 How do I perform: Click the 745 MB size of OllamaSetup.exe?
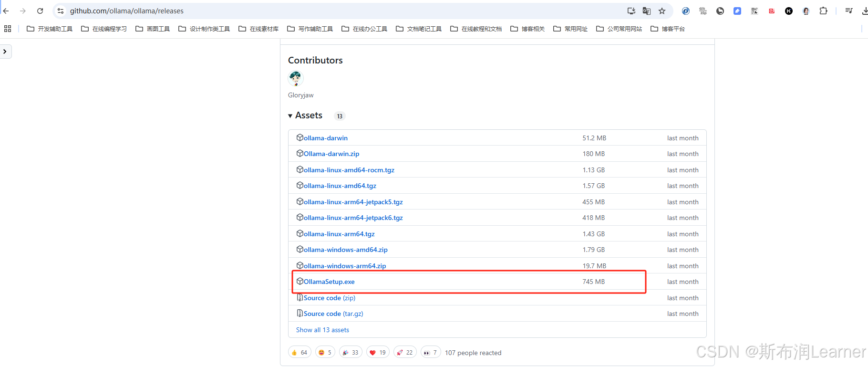click(593, 282)
